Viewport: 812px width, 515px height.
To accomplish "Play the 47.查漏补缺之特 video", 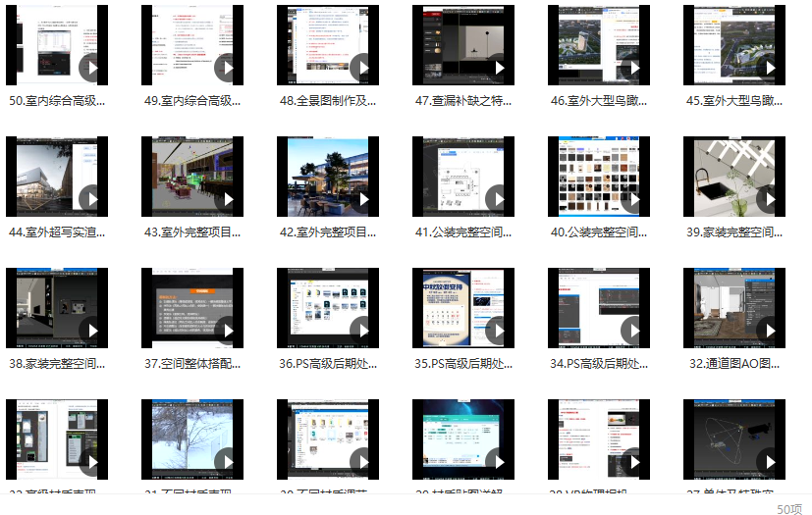I will coord(498,67).
